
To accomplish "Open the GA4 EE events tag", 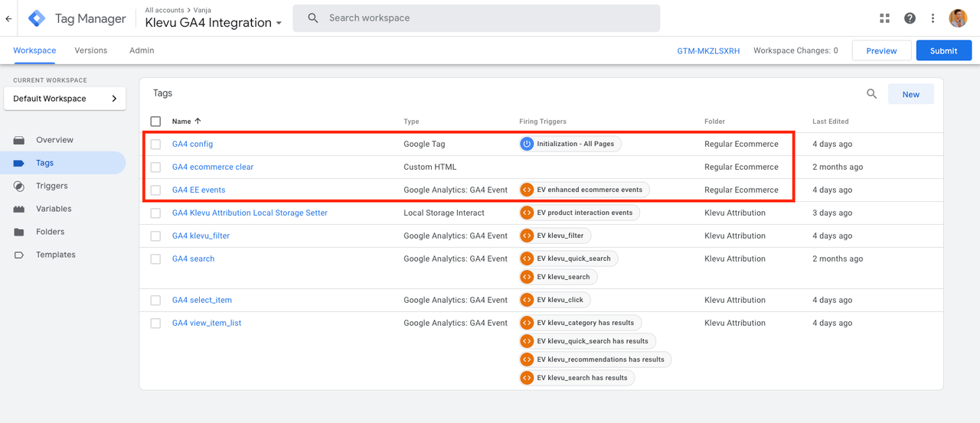I will coord(198,190).
